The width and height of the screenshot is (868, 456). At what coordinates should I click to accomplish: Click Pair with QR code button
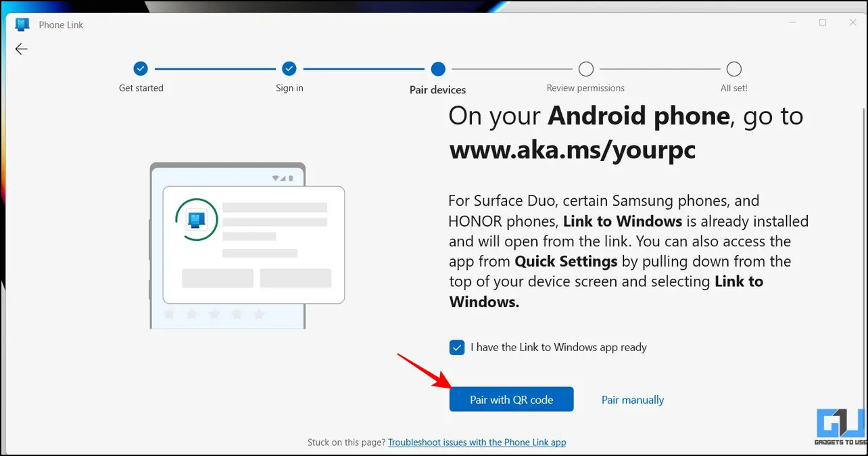click(x=512, y=399)
